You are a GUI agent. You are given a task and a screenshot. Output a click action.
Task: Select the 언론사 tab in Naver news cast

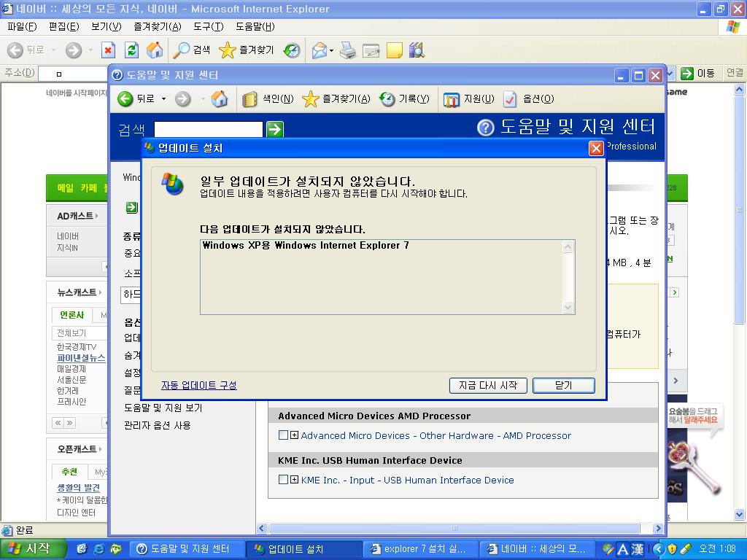click(x=71, y=315)
